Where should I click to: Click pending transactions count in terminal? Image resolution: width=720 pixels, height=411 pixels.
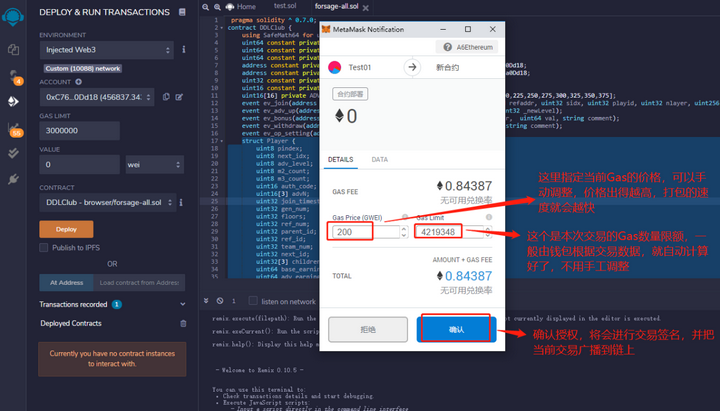234,301
